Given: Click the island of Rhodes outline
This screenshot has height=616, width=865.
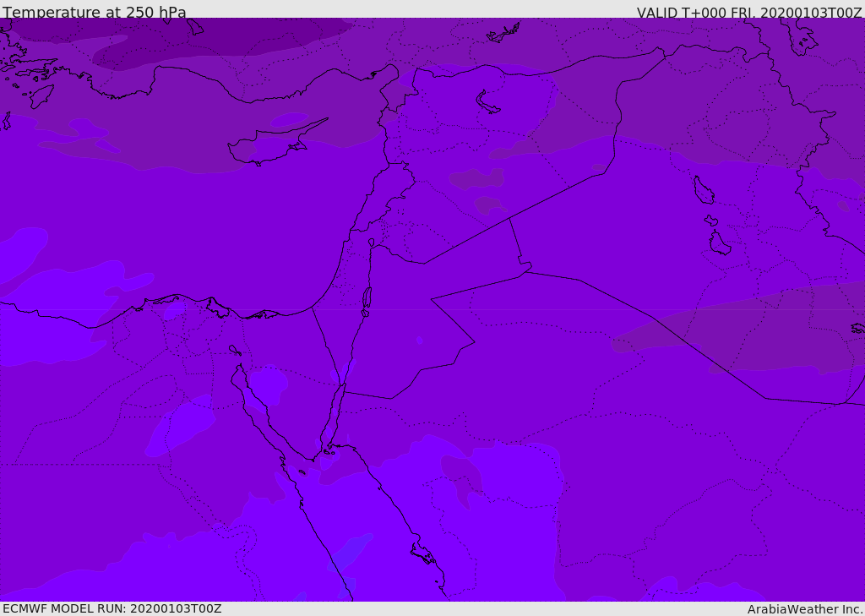Looking at the screenshot, I should click(x=41, y=96).
